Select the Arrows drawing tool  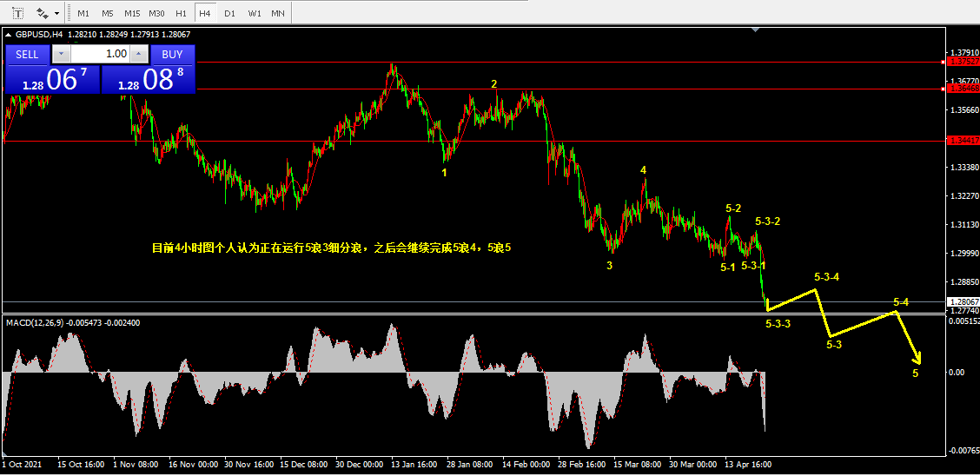pyautogui.click(x=43, y=12)
